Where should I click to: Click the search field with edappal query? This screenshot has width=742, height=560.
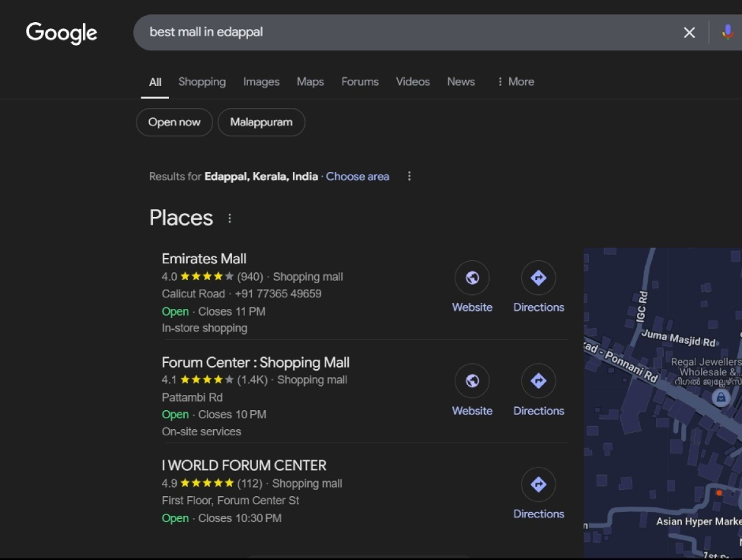pyautogui.click(x=395, y=32)
